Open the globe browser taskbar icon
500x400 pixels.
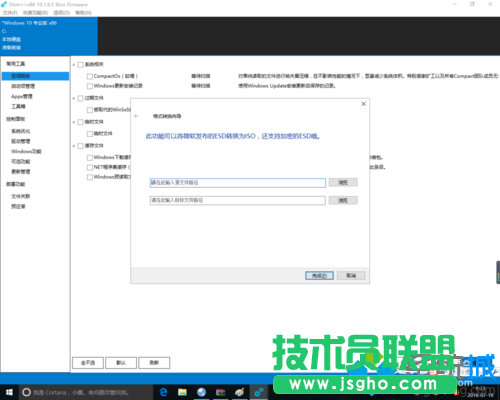[x=201, y=392]
